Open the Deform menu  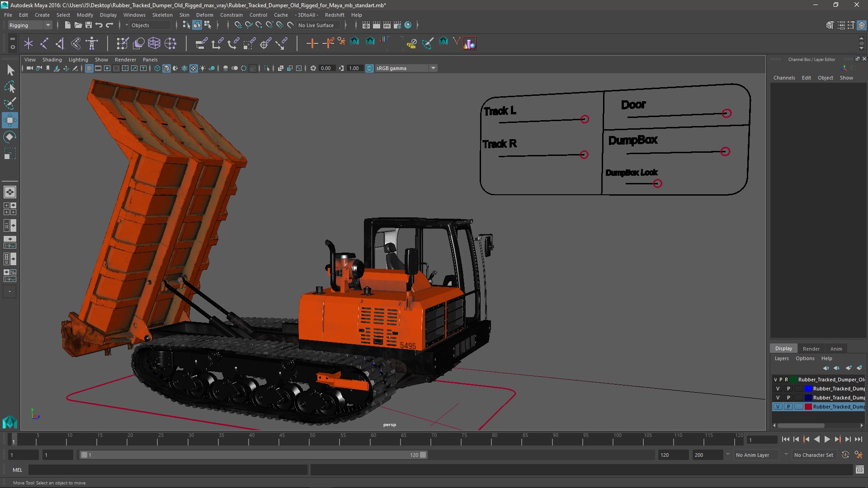point(204,15)
